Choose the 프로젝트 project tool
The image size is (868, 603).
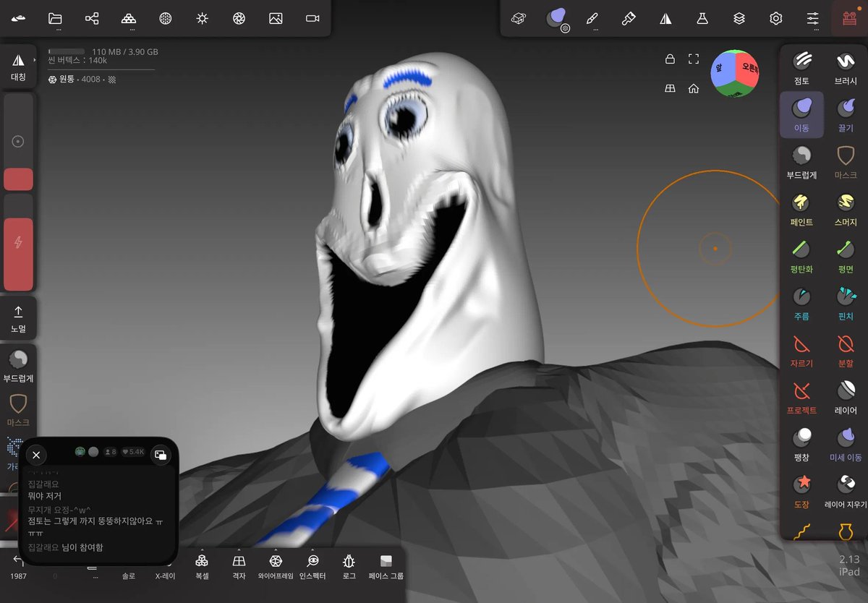pos(801,397)
